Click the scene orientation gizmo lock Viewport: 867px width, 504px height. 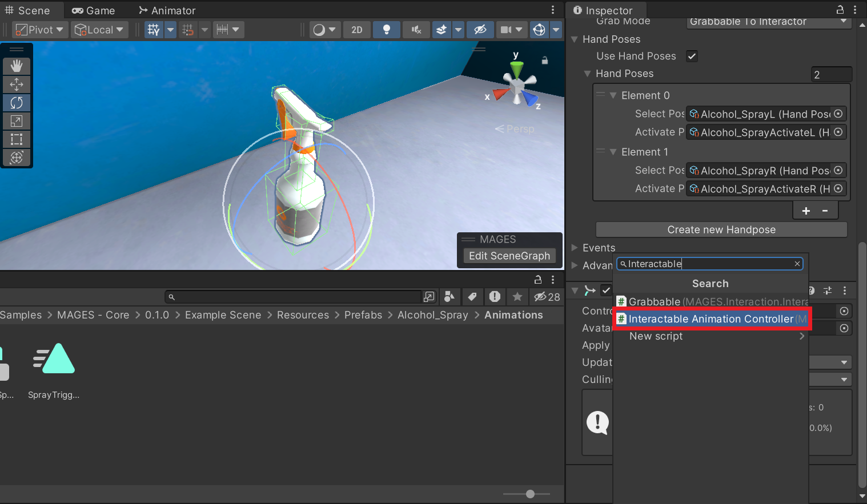[x=545, y=60]
